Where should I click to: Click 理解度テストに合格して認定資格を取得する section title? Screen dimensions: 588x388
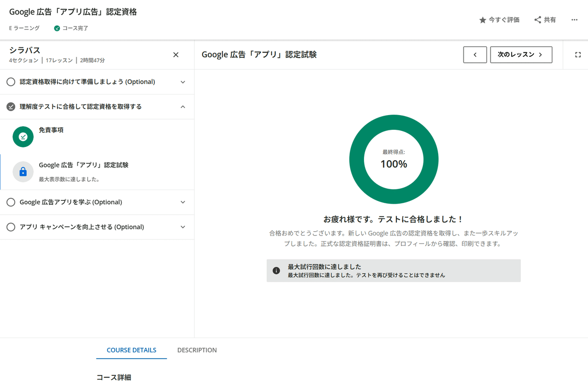click(80, 106)
